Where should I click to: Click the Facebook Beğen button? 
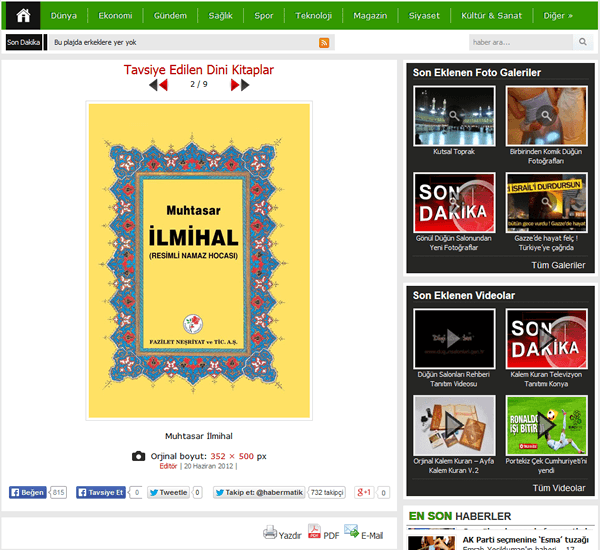tap(28, 492)
